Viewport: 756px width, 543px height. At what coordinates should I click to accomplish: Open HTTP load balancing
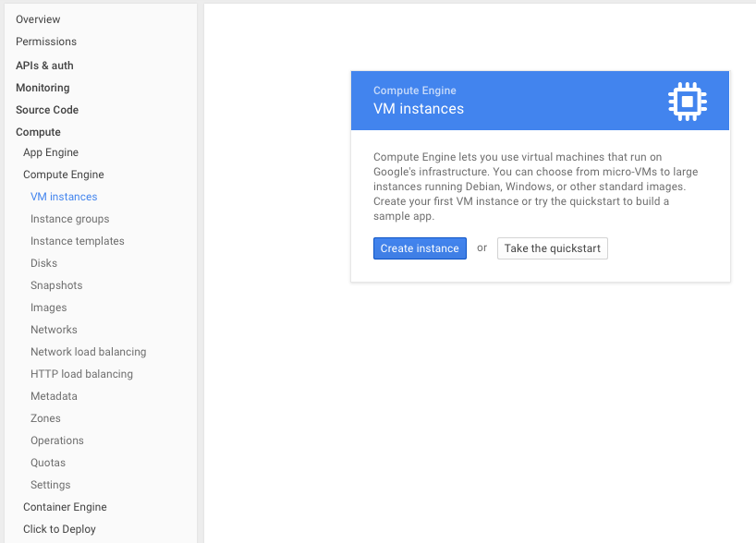[x=81, y=374]
